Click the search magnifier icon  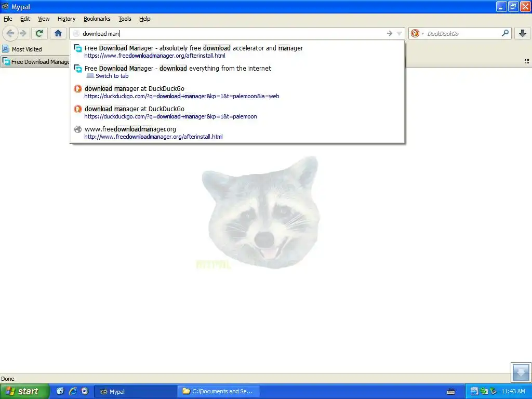tap(505, 33)
